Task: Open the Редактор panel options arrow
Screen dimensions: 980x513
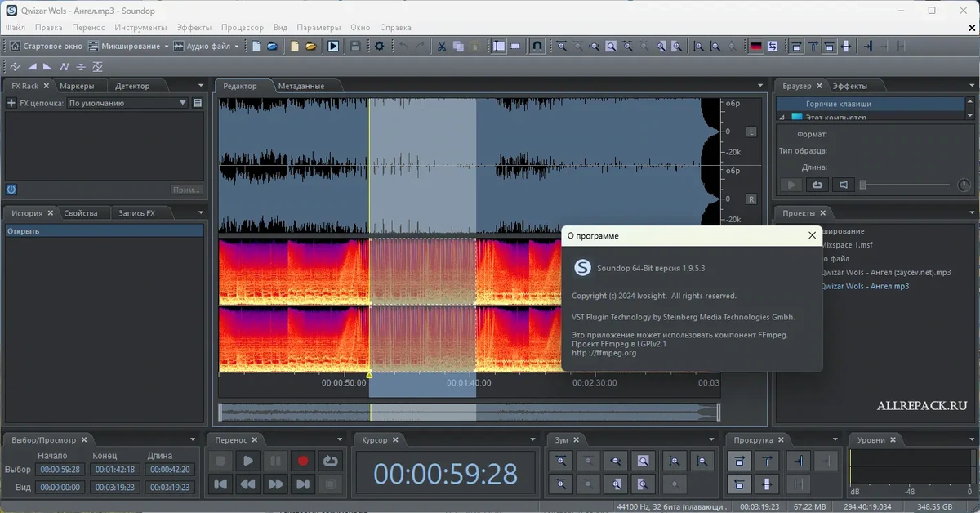Action: pyautogui.click(x=760, y=85)
